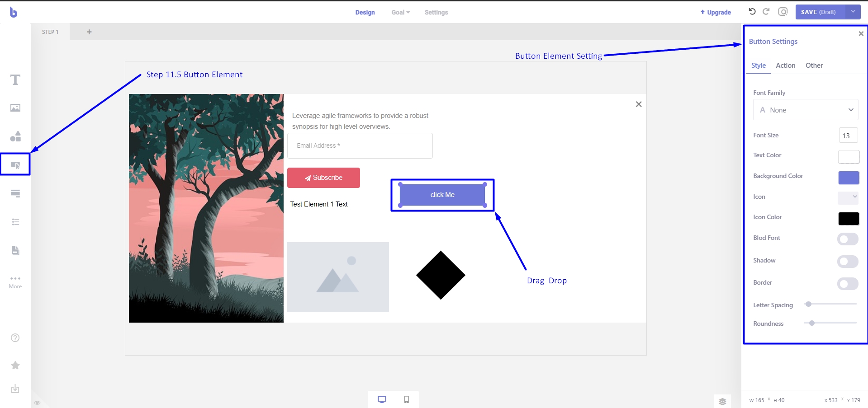Image resolution: width=868 pixels, height=408 pixels.
Task: Select the click Me button on canvas
Action: [442, 195]
